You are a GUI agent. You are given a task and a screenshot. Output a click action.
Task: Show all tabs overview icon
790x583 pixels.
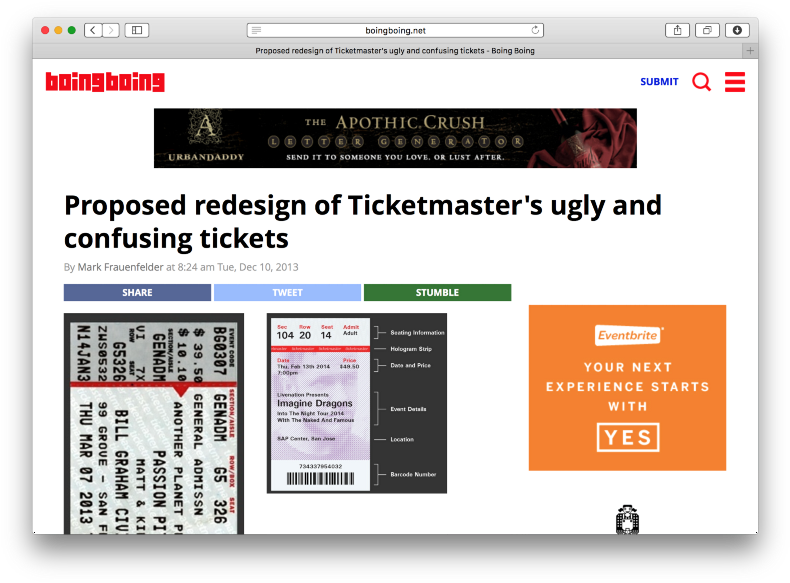(x=707, y=30)
